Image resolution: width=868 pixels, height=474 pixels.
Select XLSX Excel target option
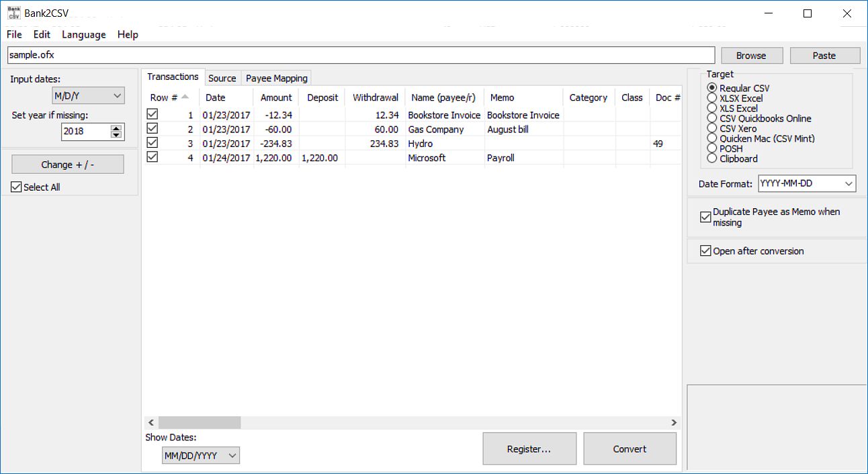coord(712,98)
